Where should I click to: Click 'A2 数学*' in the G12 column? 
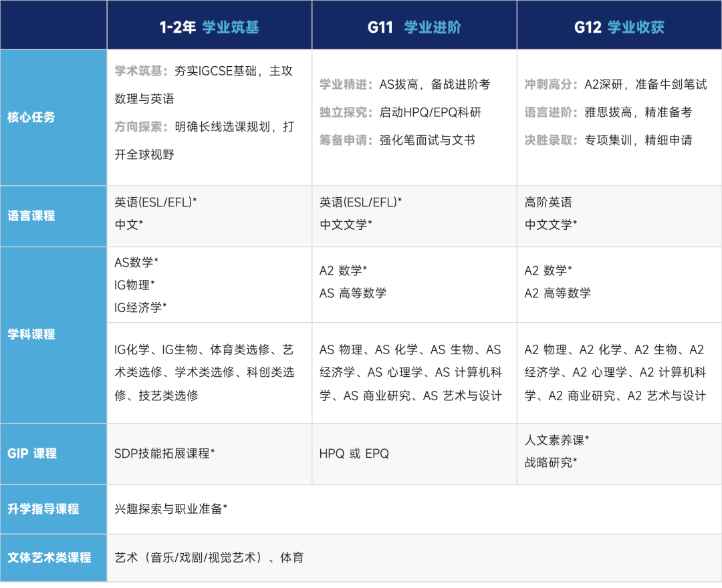pyautogui.click(x=548, y=271)
